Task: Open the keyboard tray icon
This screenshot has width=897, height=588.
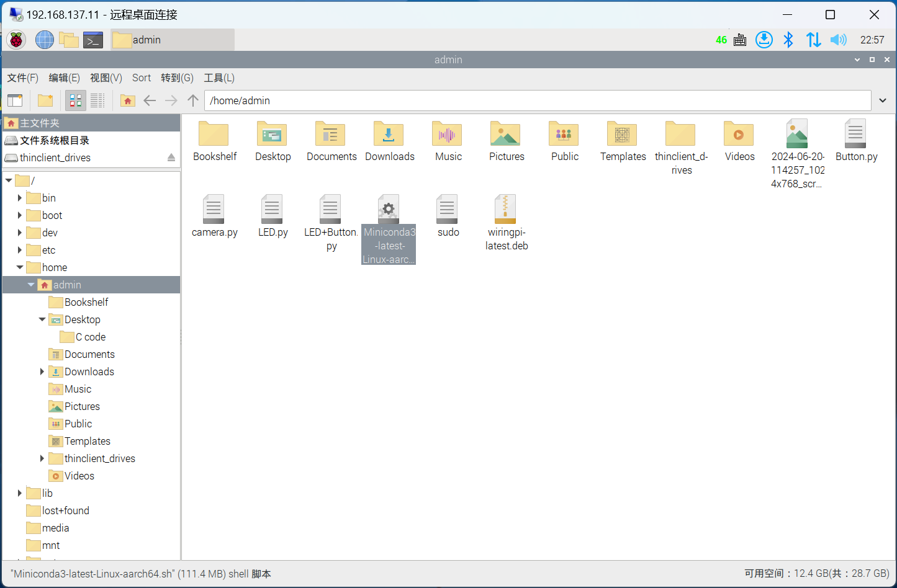Action: (x=740, y=40)
